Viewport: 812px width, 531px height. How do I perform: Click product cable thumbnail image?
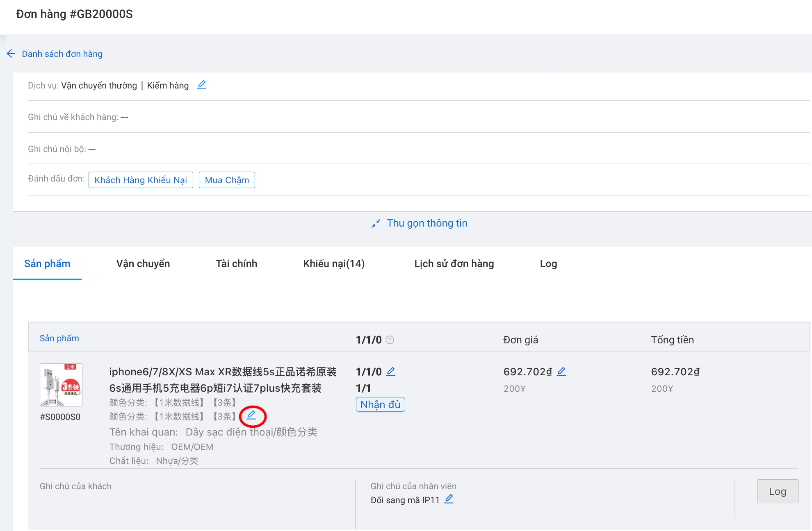(61, 385)
